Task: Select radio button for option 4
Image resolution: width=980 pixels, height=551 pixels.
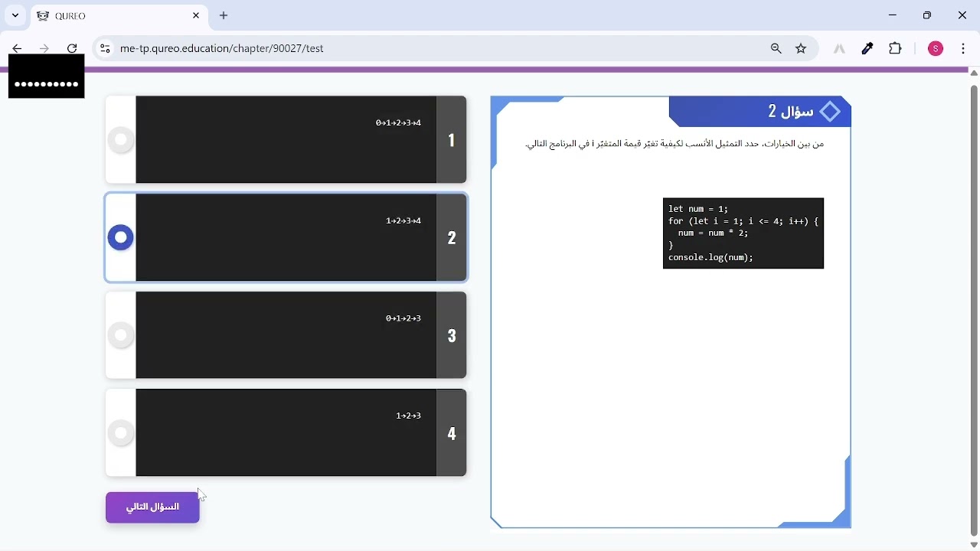Action: point(121,433)
